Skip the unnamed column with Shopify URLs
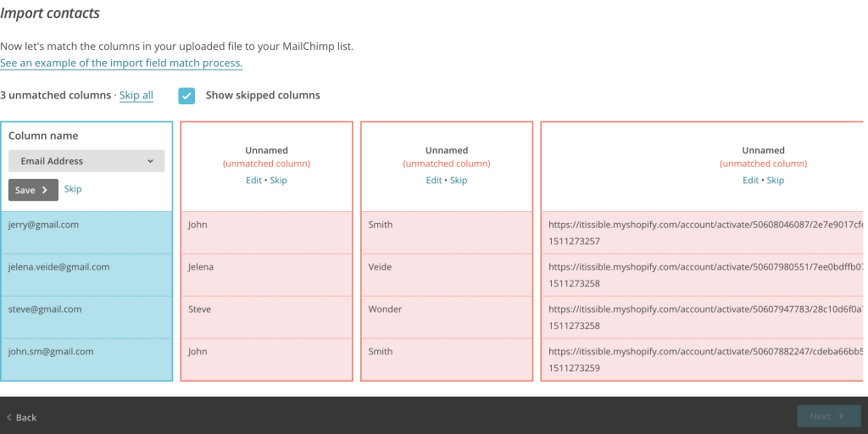868x434 pixels. pyautogui.click(x=776, y=181)
